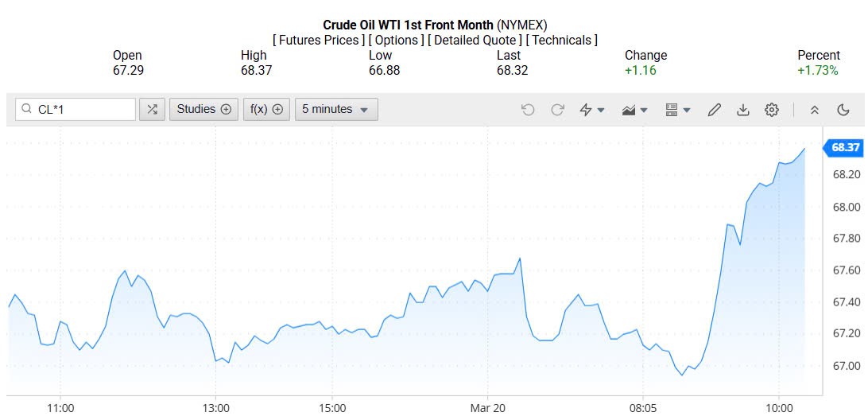The image size is (868, 416).
Task: Open the Futures Prices link
Action: [318, 40]
